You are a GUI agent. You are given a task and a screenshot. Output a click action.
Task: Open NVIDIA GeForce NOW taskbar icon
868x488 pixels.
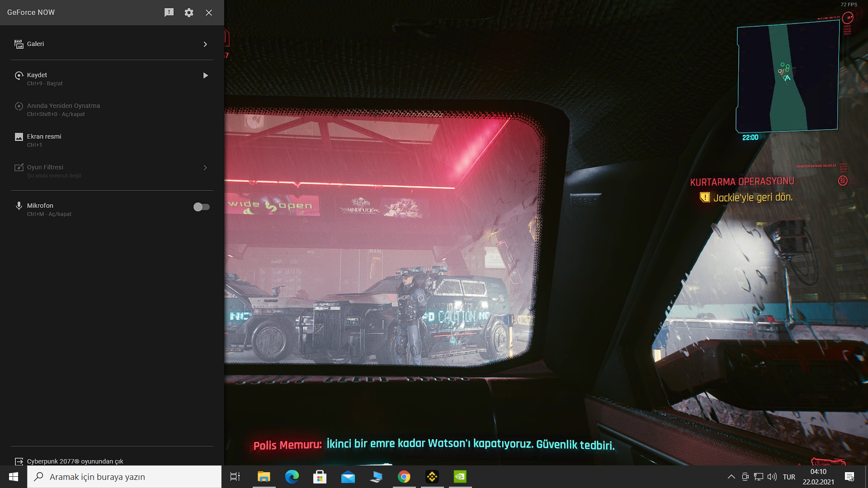460,477
